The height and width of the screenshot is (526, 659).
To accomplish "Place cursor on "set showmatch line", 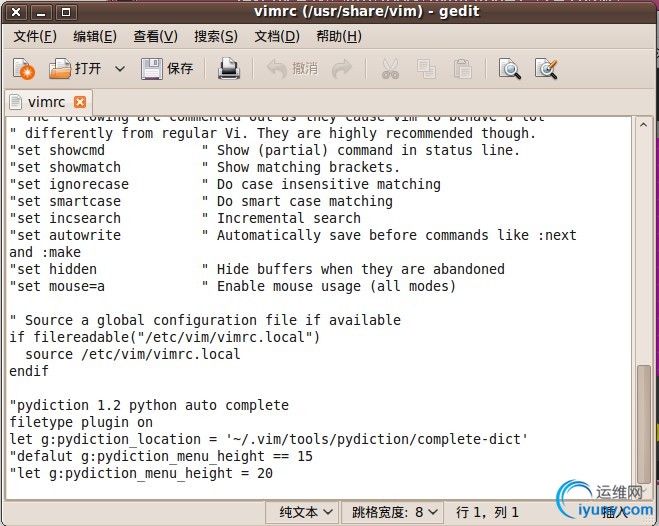I will click(x=204, y=167).
